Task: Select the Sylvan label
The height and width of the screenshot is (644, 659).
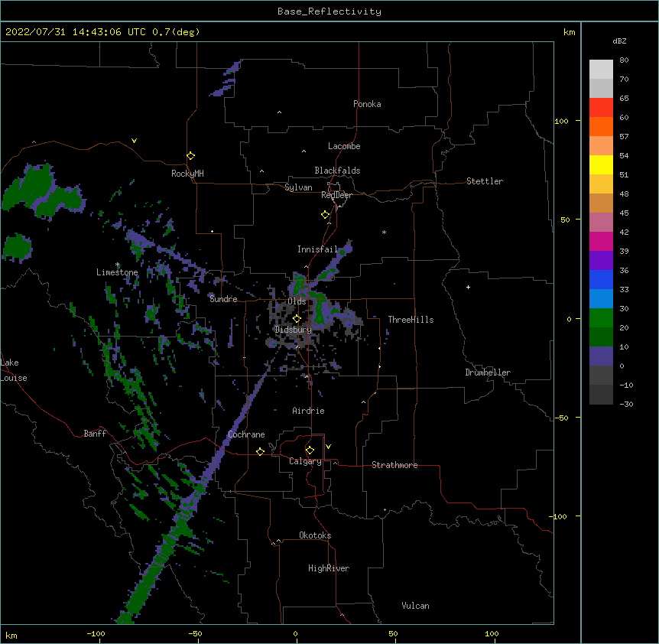Action: tap(298, 187)
